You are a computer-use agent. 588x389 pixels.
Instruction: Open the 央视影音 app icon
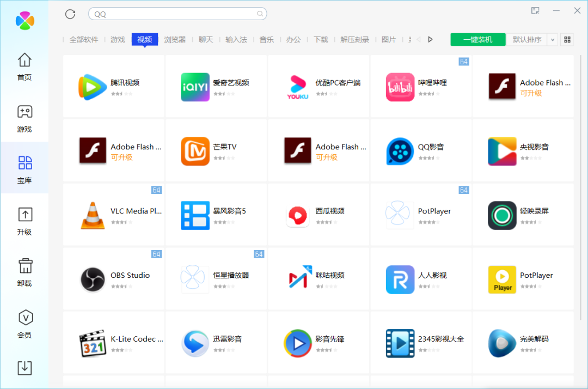coord(502,151)
